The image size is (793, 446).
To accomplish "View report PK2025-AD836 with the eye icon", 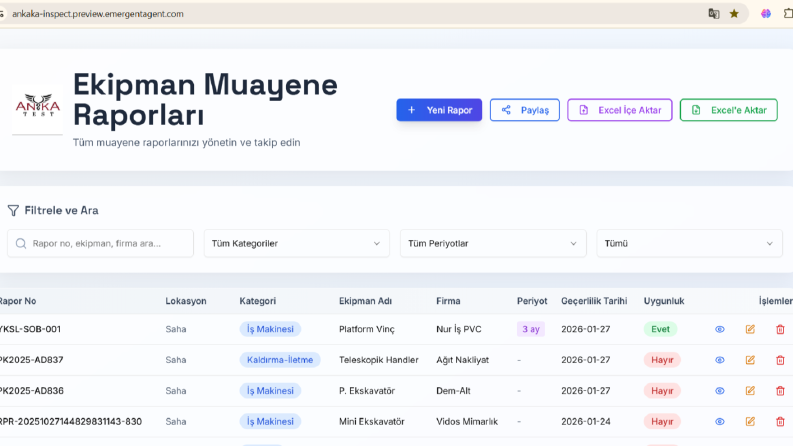I will click(720, 391).
